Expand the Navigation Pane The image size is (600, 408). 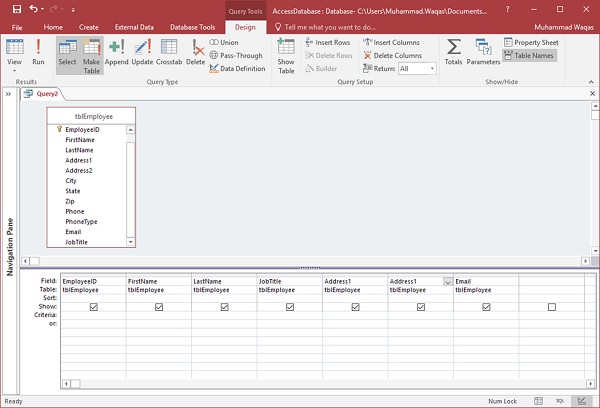8,93
